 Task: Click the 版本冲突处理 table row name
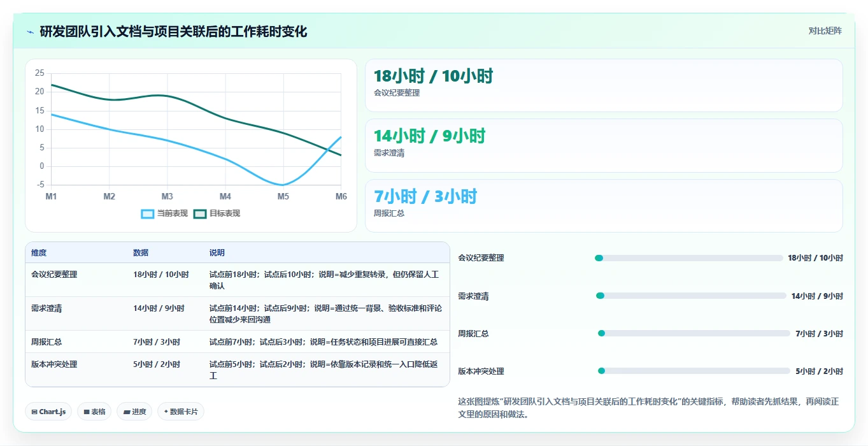[54, 364]
